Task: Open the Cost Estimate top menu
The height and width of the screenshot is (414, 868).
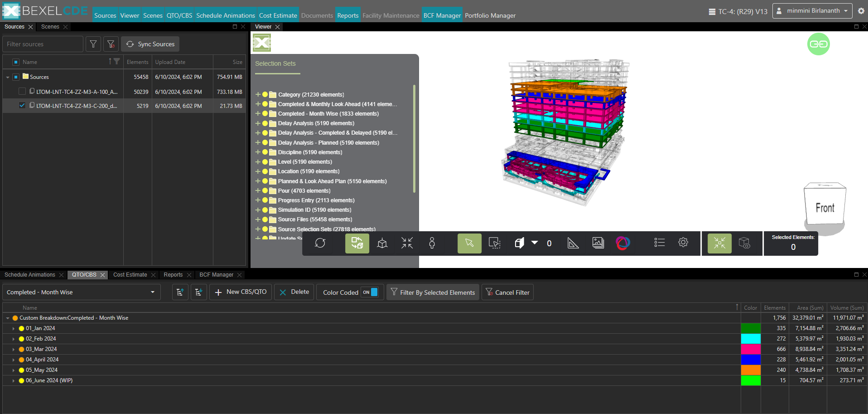Action: click(x=278, y=15)
